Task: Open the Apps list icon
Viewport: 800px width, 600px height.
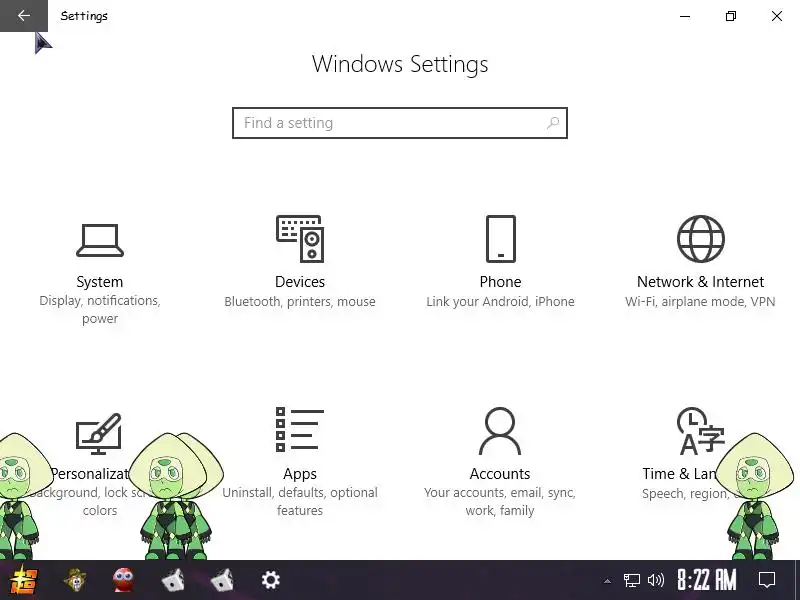Action: pyautogui.click(x=300, y=430)
